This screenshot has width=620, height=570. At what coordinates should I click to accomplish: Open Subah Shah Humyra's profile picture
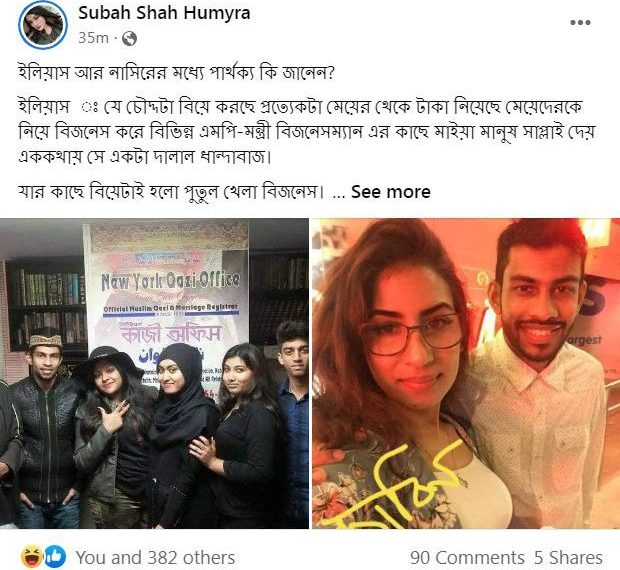(43, 25)
